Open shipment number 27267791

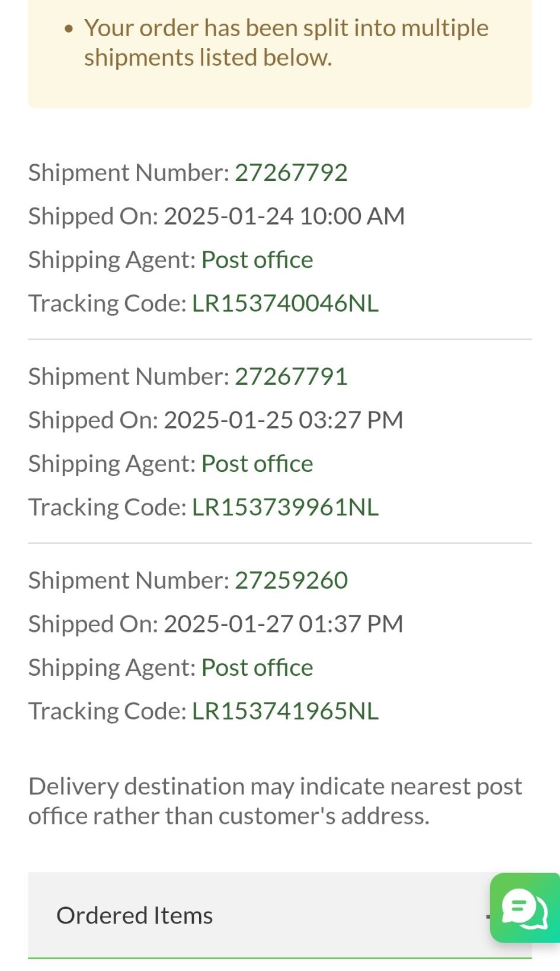tap(291, 376)
